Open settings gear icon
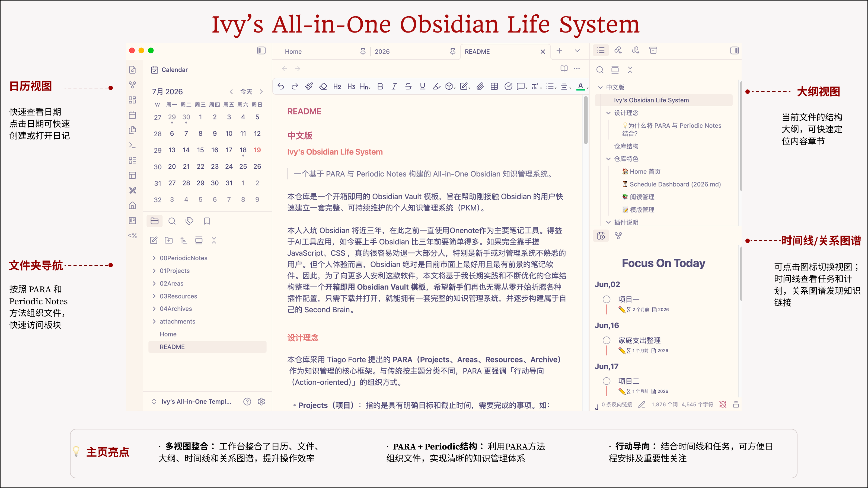The height and width of the screenshot is (488, 868). (261, 402)
